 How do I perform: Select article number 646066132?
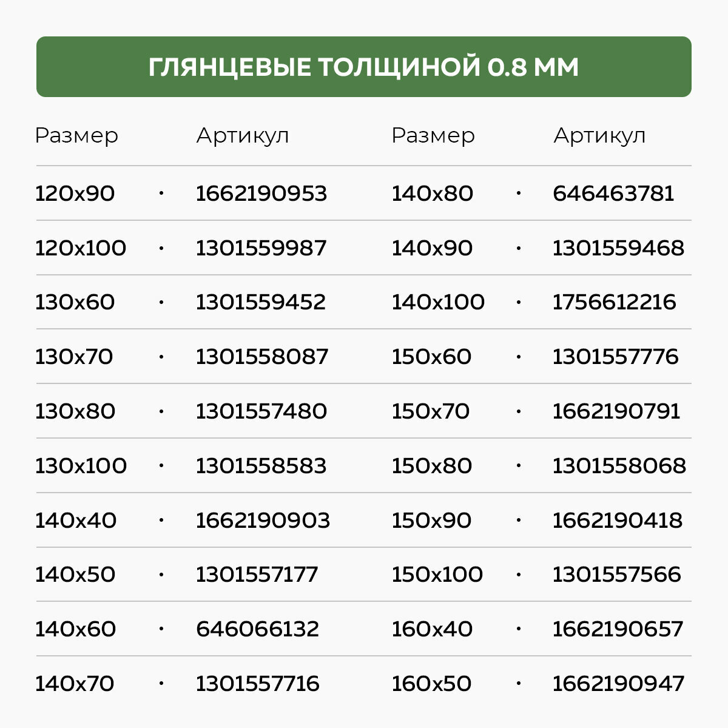257,629
